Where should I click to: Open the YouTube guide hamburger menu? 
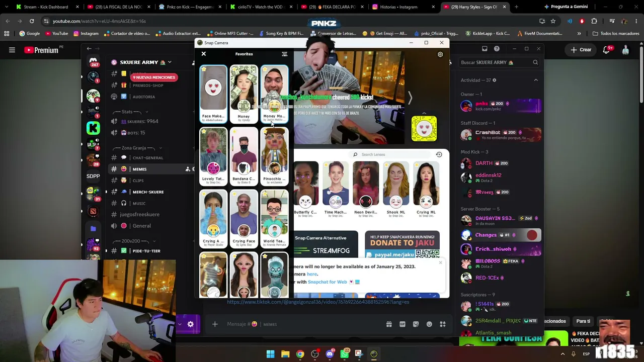[12, 50]
